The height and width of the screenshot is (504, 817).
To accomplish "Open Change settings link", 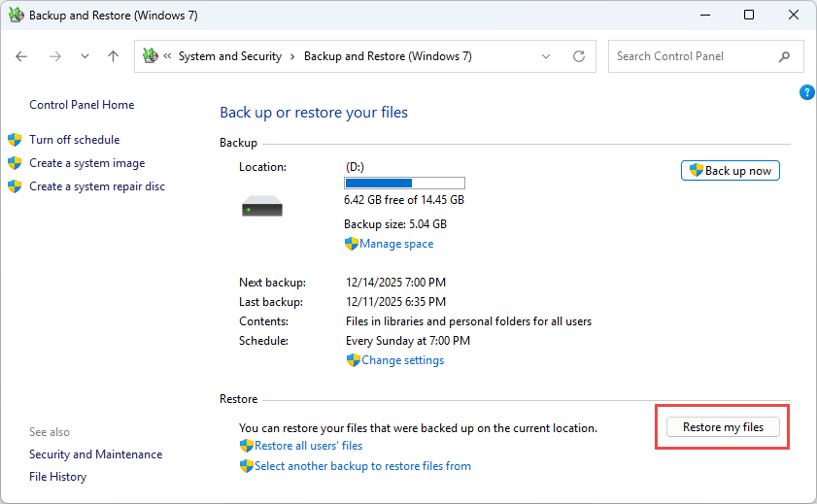I will pyautogui.click(x=403, y=360).
